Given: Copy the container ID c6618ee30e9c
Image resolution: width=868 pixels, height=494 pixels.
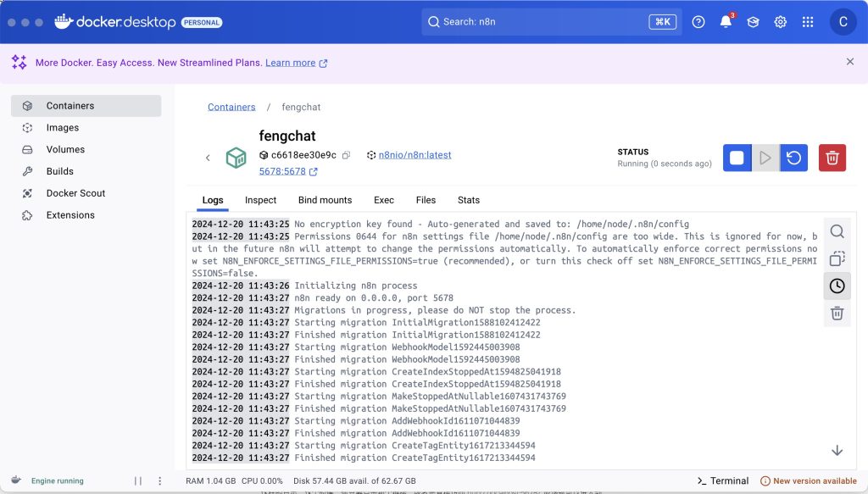Looking at the screenshot, I should tap(346, 155).
